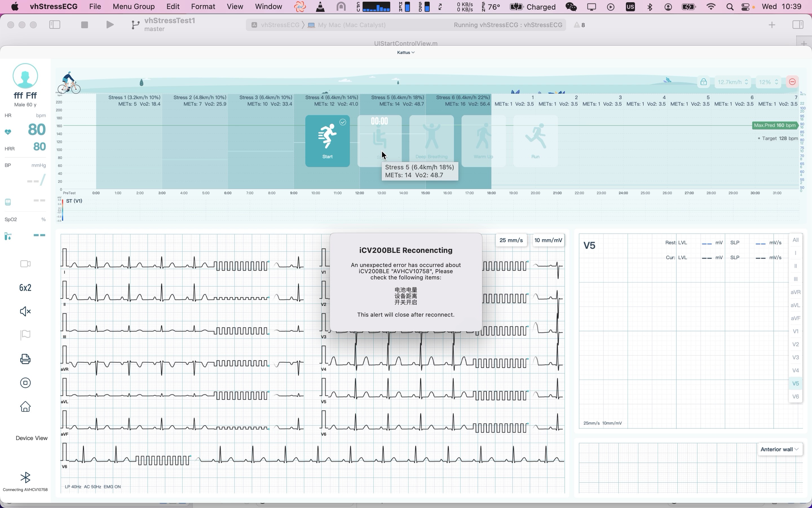Click the Max.Pred 160 bpm label
Screen dimensions: 812x508
click(x=775, y=125)
